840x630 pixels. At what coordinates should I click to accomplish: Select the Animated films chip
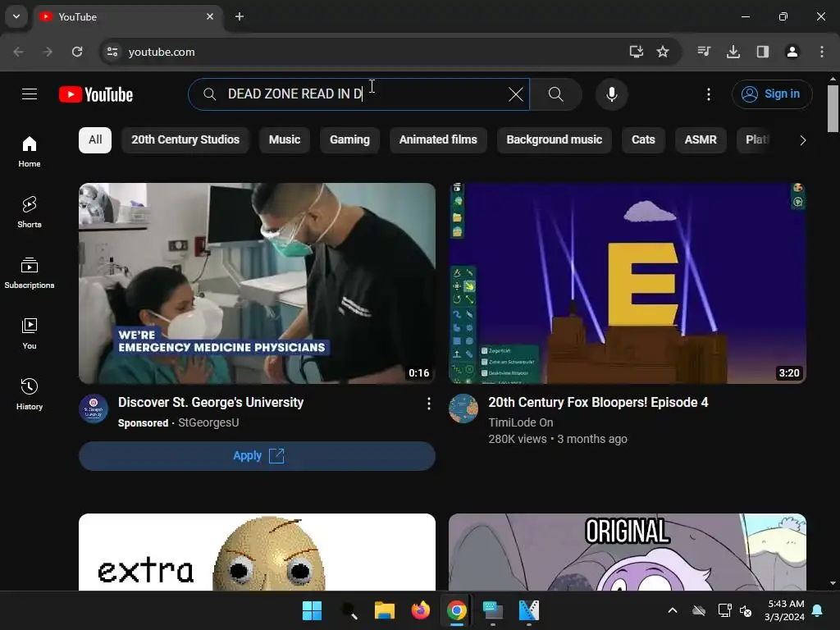tap(438, 139)
